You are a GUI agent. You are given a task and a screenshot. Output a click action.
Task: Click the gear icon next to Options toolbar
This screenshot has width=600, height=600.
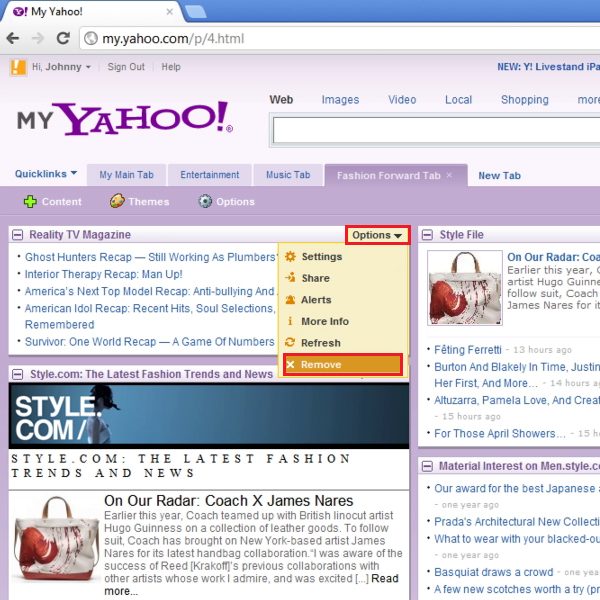[205, 201]
